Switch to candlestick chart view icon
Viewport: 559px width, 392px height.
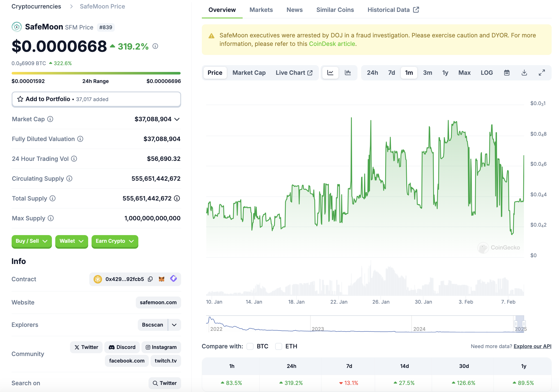tap(348, 73)
